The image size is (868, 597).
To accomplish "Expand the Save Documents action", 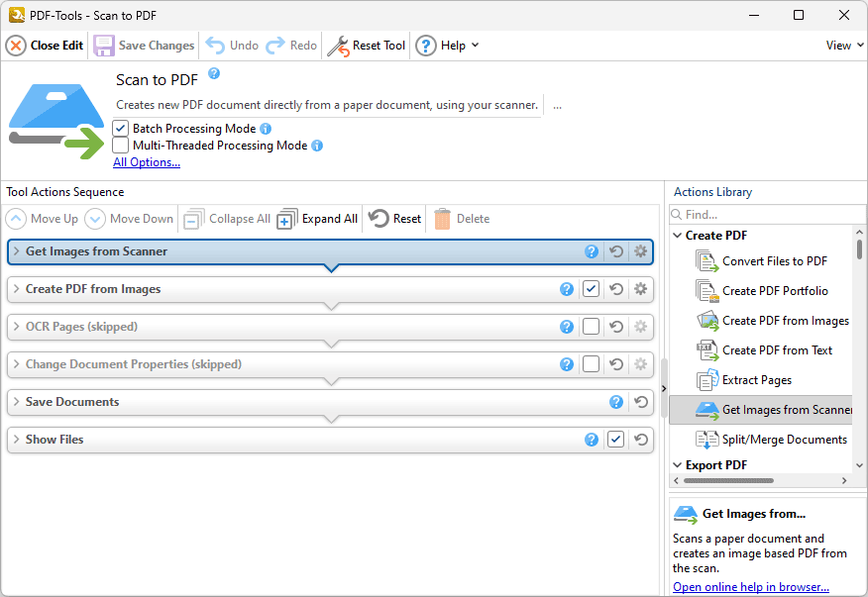I will coord(16,402).
